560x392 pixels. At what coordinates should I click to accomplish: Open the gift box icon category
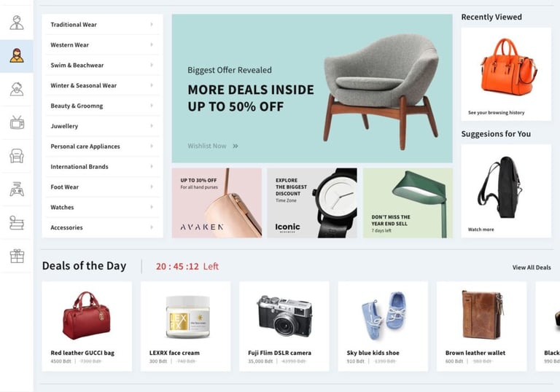[17, 256]
